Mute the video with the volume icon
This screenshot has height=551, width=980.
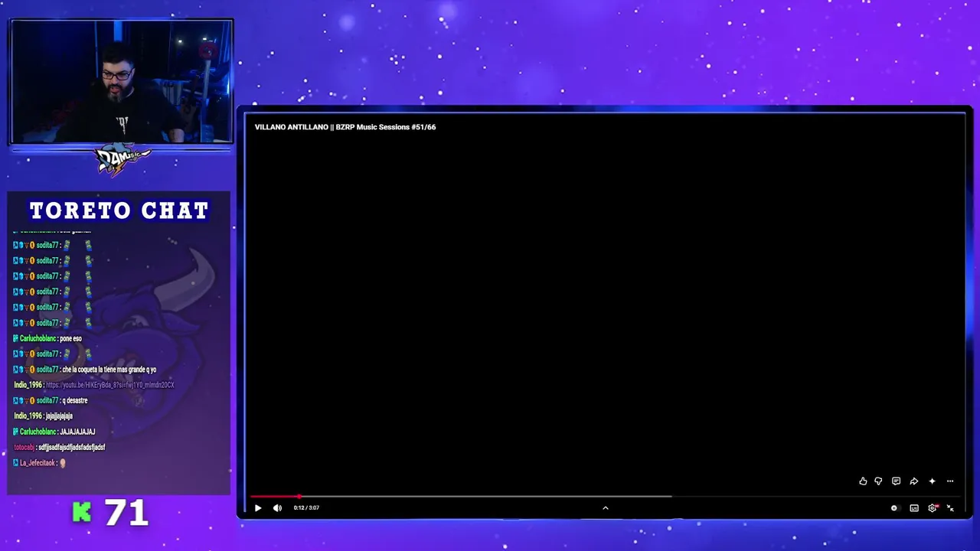(x=277, y=508)
